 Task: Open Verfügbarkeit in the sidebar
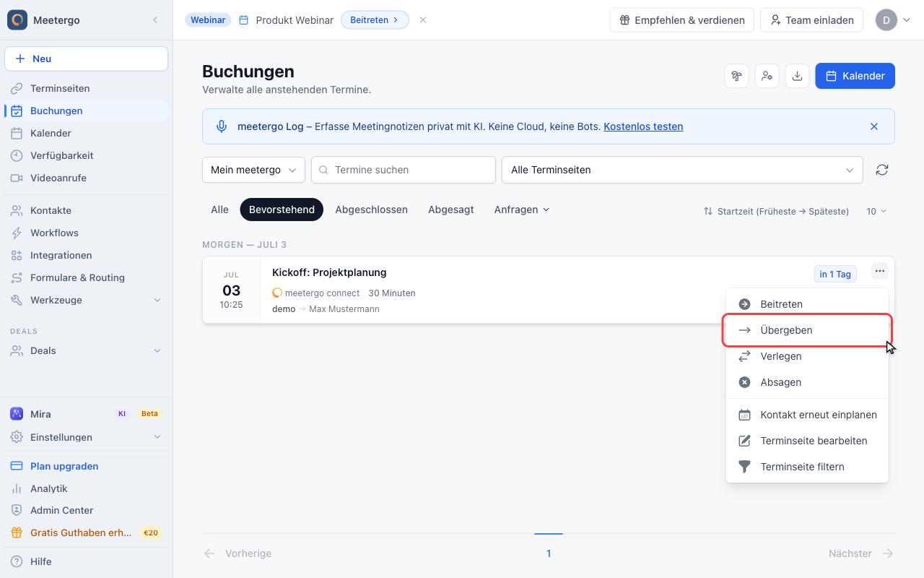tap(86, 155)
